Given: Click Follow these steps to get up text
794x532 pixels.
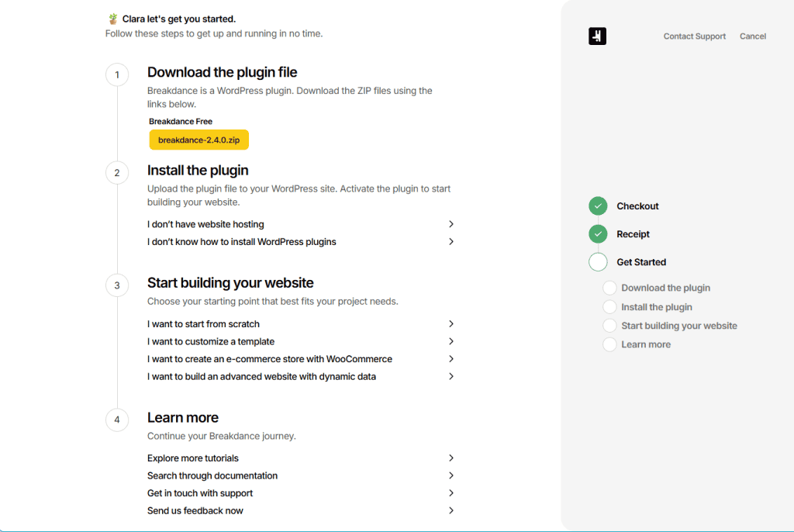Looking at the screenshot, I should click(214, 33).
